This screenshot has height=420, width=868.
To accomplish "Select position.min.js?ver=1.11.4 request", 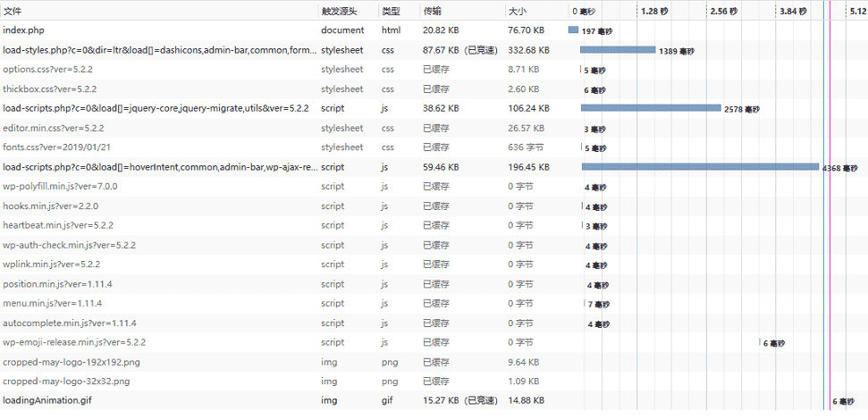I will (434, 284).
